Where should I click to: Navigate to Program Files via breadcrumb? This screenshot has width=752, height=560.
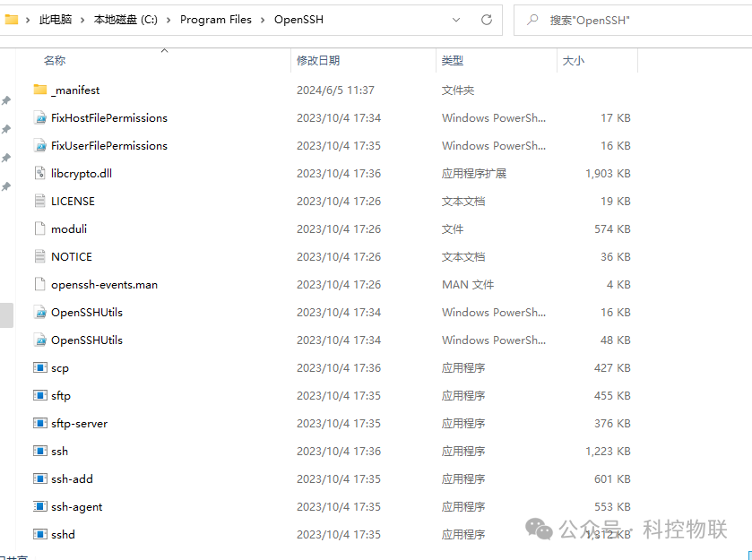coord(216,19)
